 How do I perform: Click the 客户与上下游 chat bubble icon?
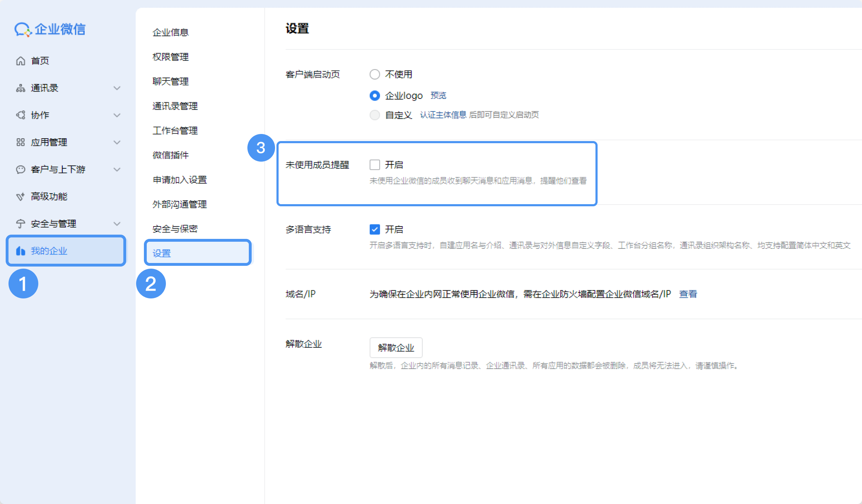click(x=21, y=169)
